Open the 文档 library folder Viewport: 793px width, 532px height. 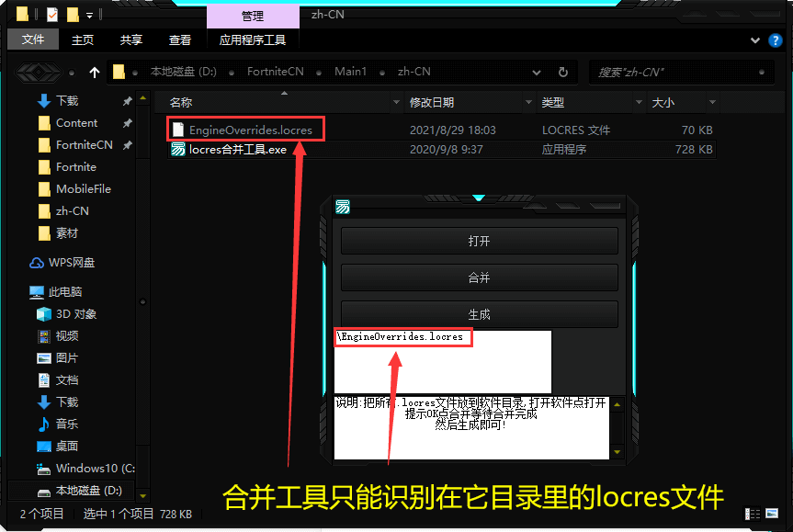(x=67, y=379)
